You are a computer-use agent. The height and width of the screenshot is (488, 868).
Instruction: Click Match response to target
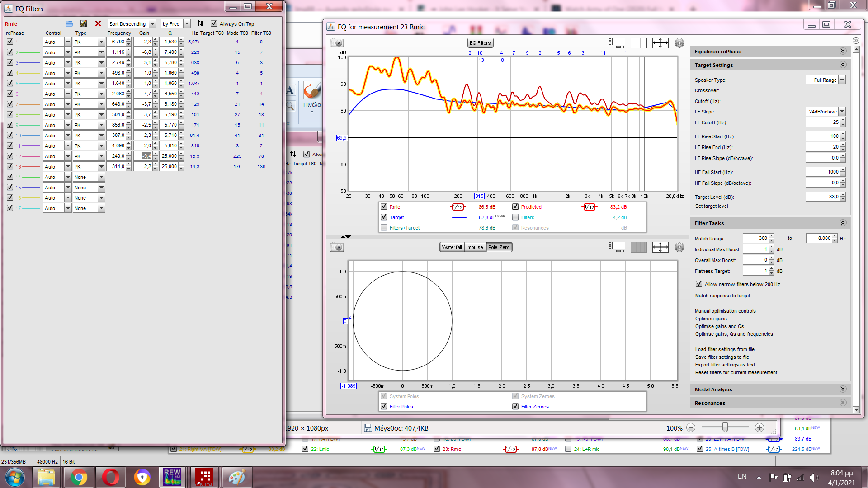click(x=722, y=296)
